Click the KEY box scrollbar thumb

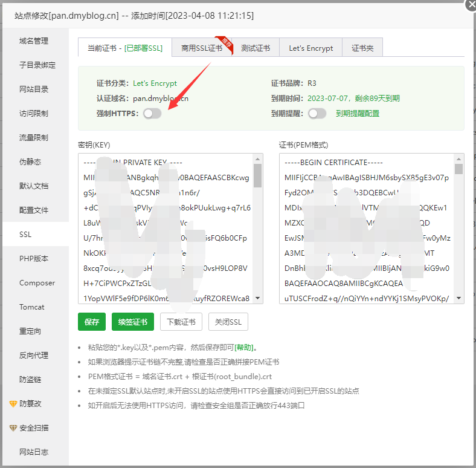257,176
